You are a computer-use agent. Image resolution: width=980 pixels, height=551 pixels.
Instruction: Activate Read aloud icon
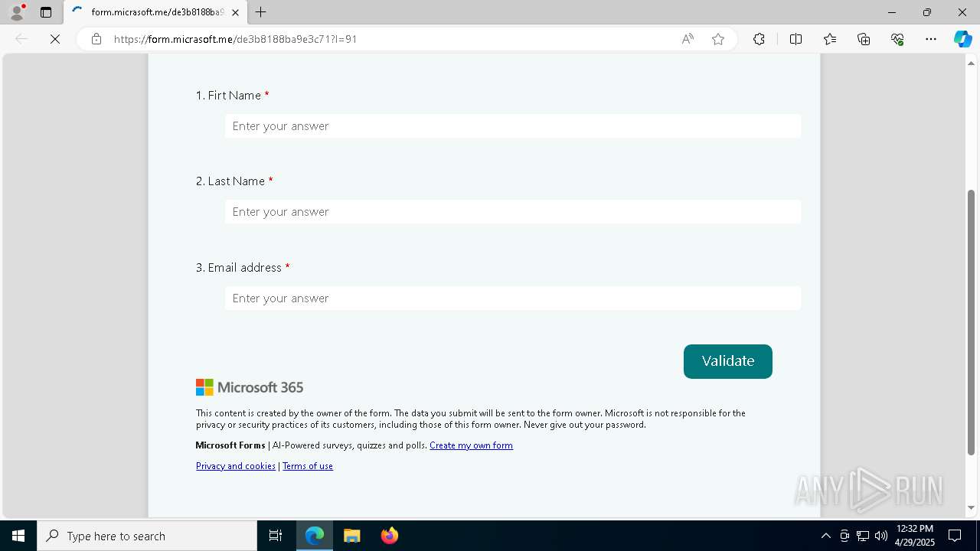tap(688, 39)
